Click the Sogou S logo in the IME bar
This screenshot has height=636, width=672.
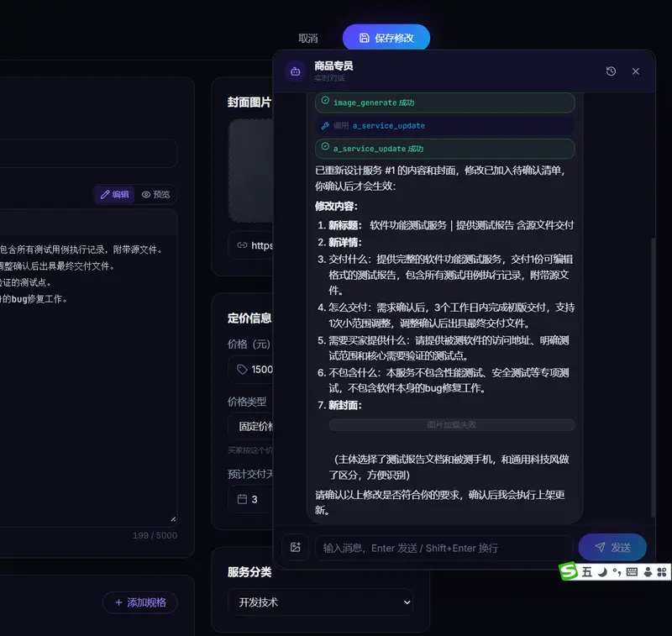click(x=569, y=571)
